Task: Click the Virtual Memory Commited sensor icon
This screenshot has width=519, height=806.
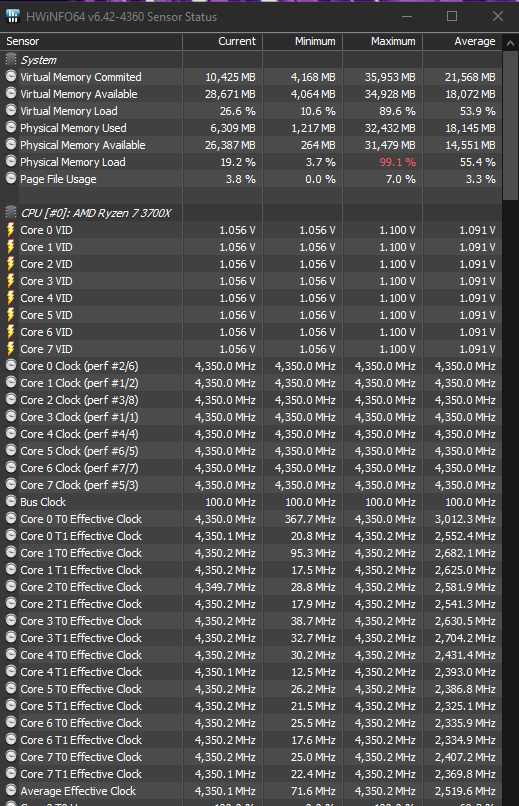Action: [11, 77]
